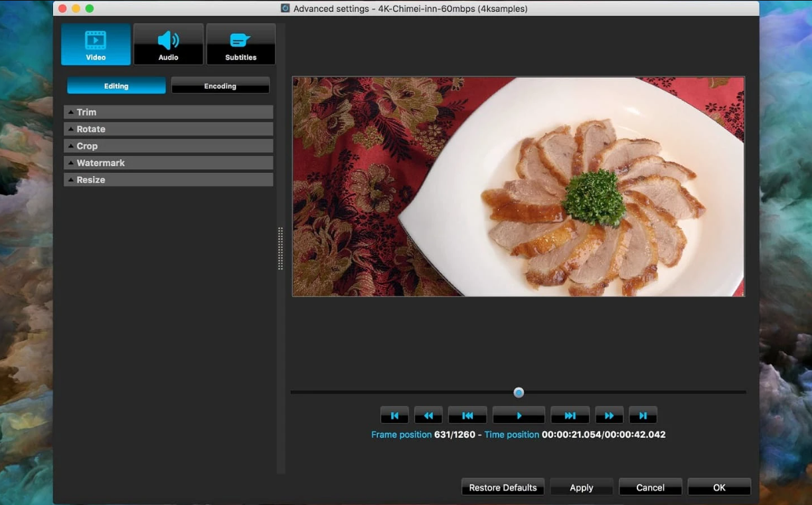Viewport: 812px width, 505px height.
Task: Expand the Rotate section
Action: pyautogui.click(x=168, y=129)
